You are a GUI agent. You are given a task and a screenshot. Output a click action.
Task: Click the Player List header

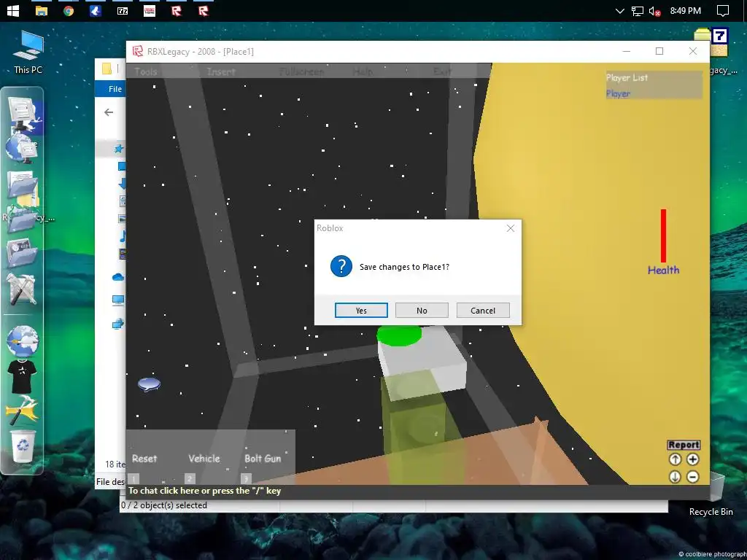(x=627, y=77)
